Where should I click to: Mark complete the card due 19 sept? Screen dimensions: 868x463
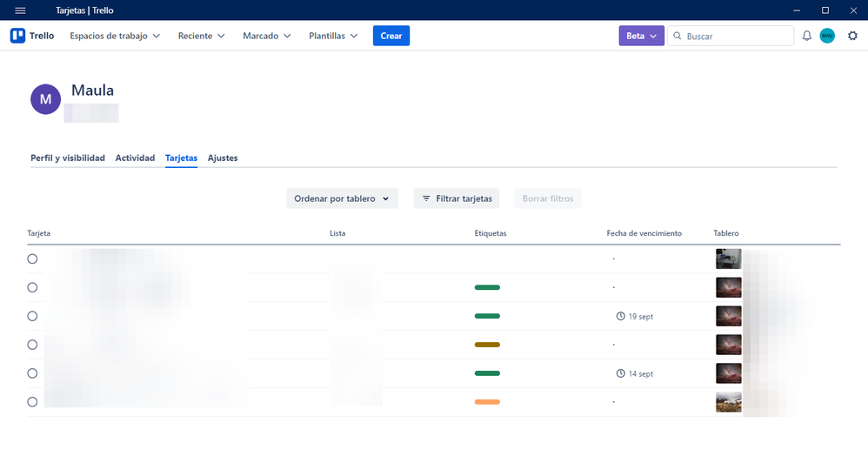click(33, 316)
